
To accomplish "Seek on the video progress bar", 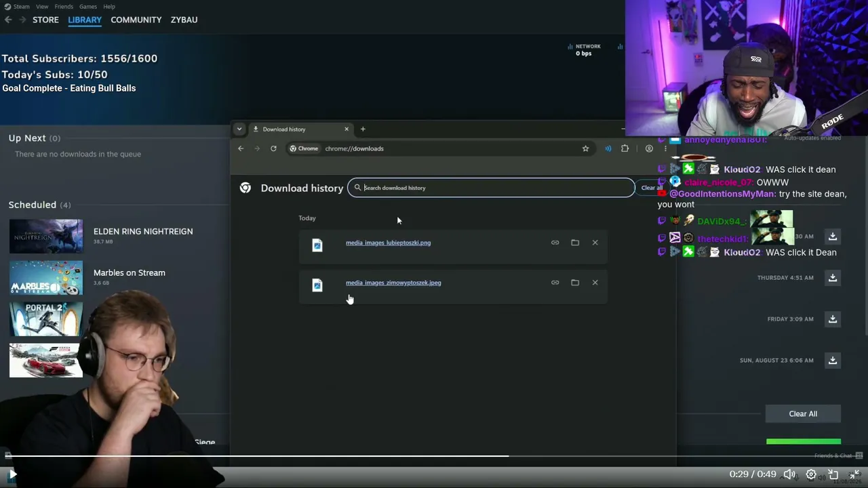I will coord(434,456).
